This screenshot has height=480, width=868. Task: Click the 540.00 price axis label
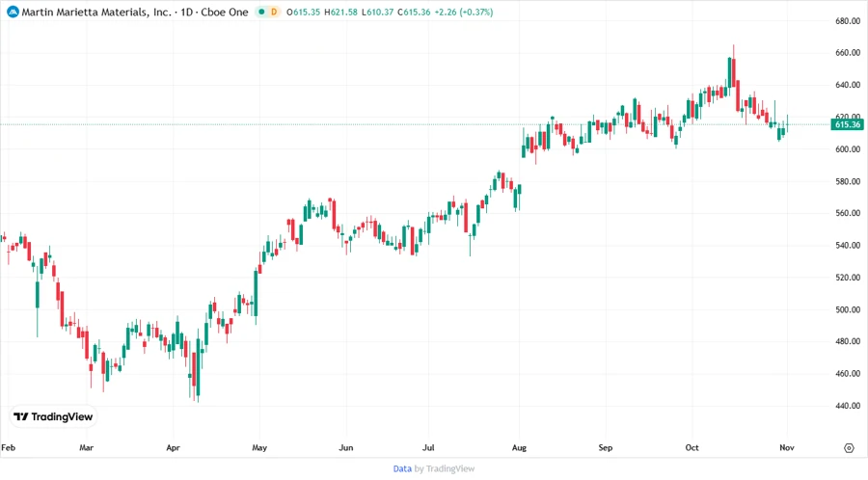pyautogui.click(x=848, y=245)
